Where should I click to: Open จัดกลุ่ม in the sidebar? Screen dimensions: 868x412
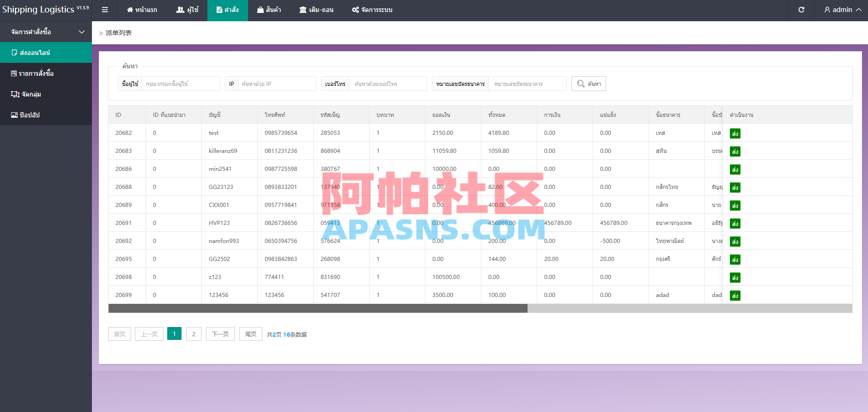(46, 94)
